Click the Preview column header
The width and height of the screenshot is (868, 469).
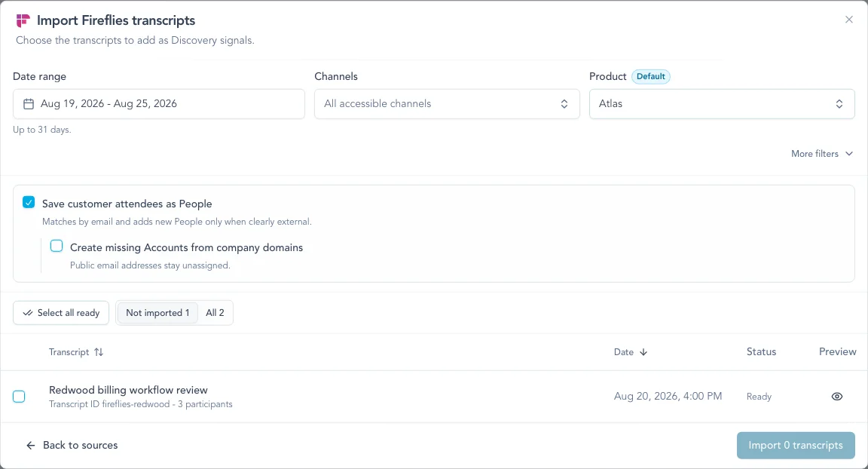(x=838, y=351)
